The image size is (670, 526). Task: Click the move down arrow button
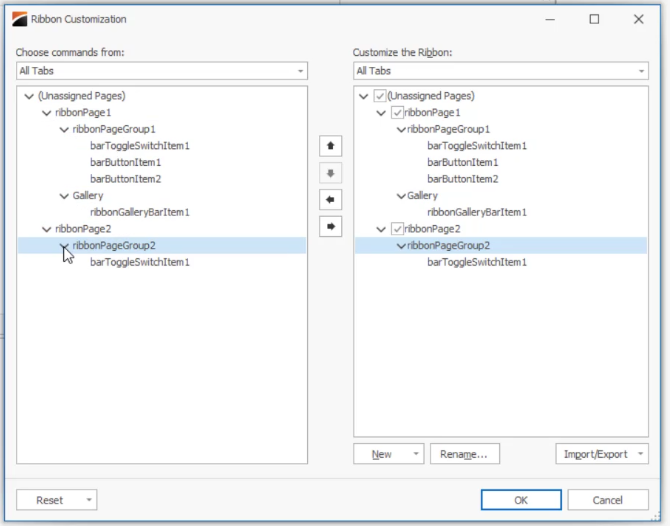[x=330, y=173]
